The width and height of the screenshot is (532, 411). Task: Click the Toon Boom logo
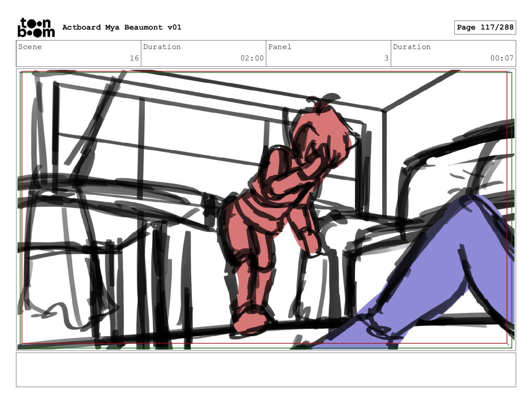point(36,28)
